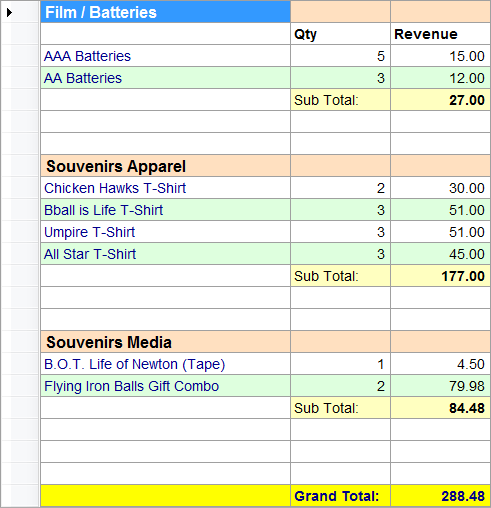The image size is (491, 508).
Task: Select the 84.48 sub total cell
Action: pyautogui.click(x=440, y=408)
